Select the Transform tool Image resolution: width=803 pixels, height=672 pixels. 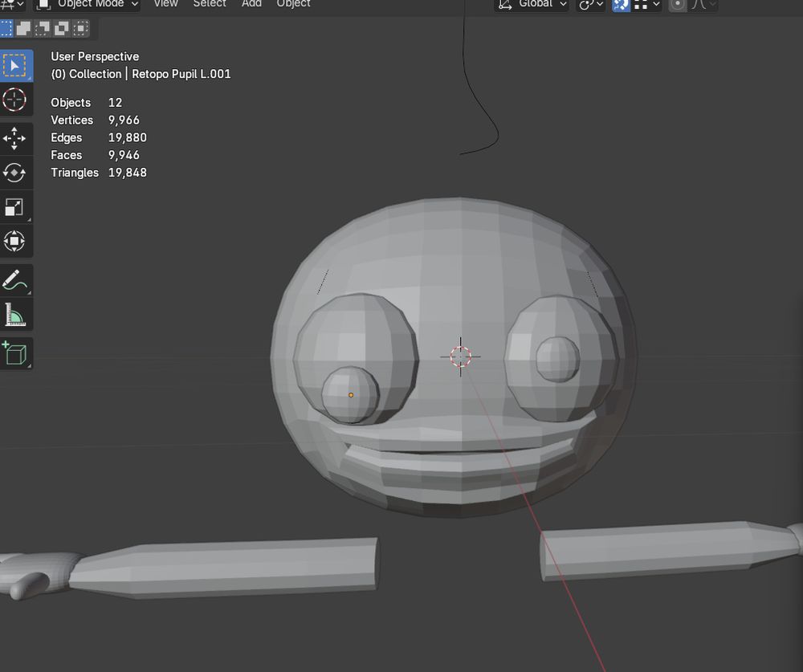(14, 241)
